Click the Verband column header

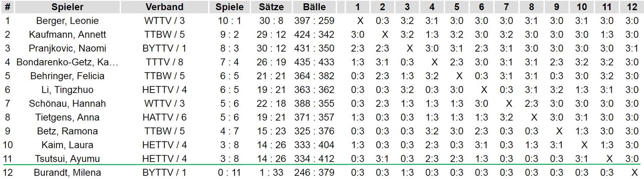[x=164, y=7]
